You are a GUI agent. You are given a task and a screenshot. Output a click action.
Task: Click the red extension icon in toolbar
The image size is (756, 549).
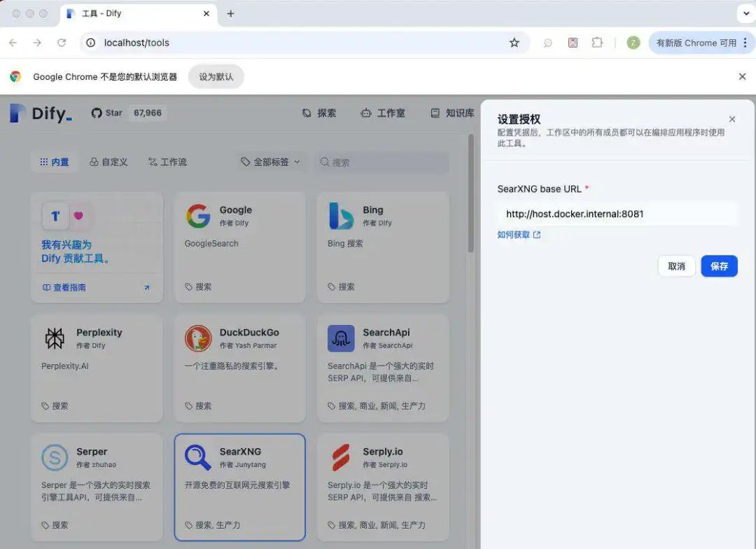pyautogui.click(x=573, y=43)
